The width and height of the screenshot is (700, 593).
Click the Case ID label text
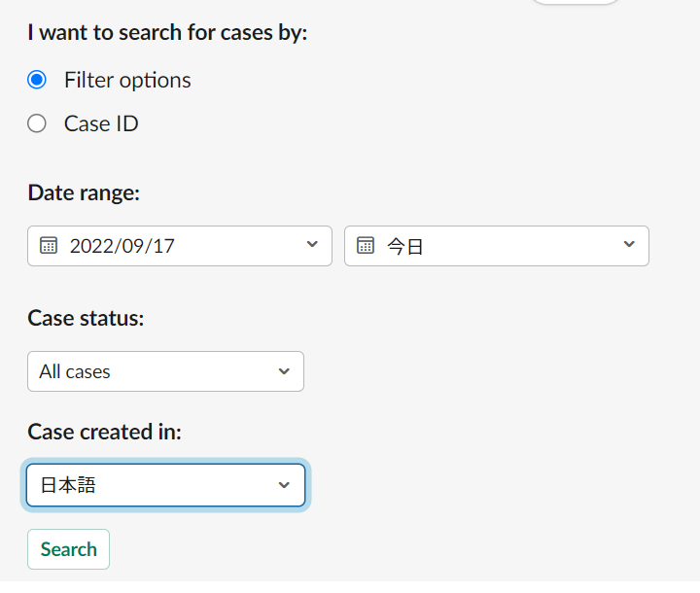click(x=101, y=123)
